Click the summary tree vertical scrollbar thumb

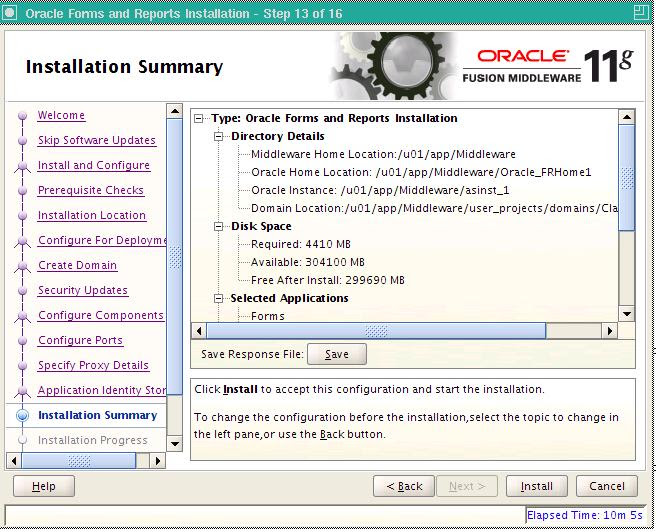(x=627, y=177)
